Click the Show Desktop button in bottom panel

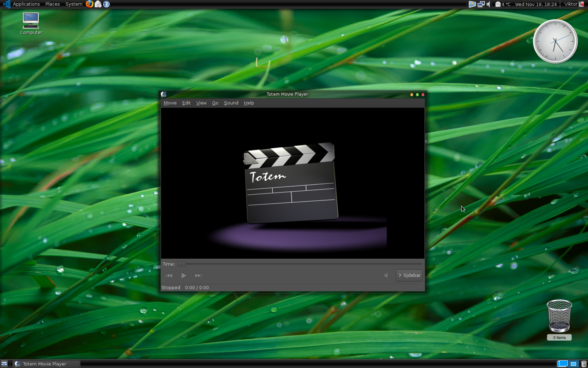pyautogui.click(x=4, y=364)
